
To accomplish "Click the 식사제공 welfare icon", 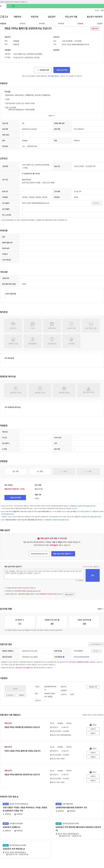I will pyautogui.click(x=71, y=341).
